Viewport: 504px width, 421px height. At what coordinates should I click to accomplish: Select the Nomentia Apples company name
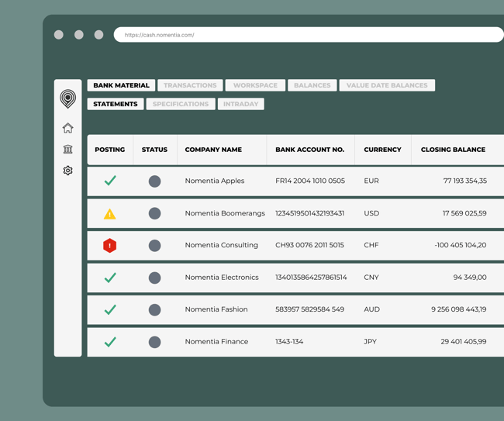click(215, 181)
